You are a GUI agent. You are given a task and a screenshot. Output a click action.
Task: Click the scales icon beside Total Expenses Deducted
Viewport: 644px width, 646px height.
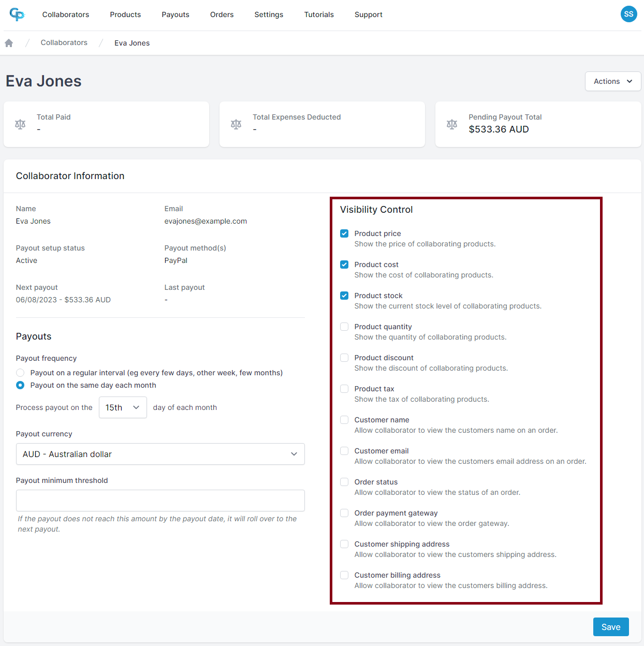click(x=236, y=124)
